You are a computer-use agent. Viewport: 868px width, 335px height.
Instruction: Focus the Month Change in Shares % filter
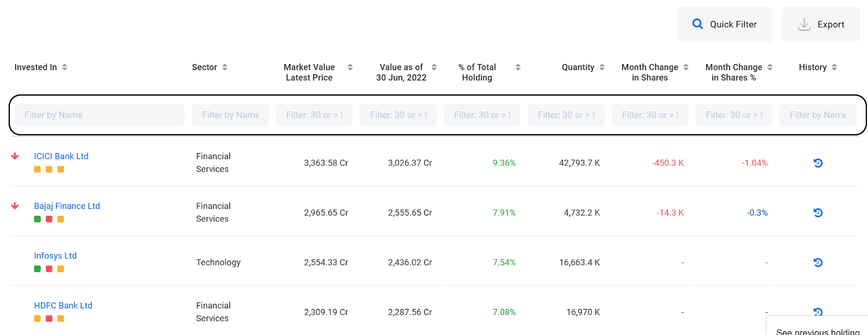tap(734, 115)
